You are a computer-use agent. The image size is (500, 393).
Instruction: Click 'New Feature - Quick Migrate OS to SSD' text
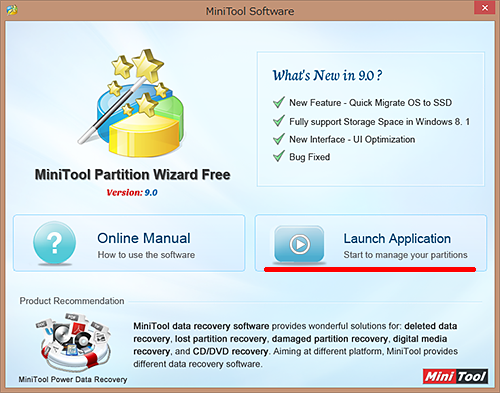tap(370, 103)
